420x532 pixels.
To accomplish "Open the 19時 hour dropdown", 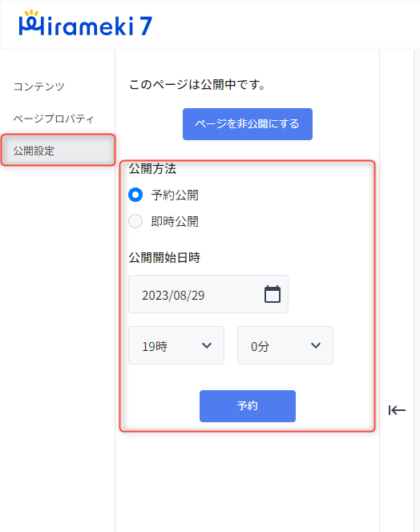I will [176, 345].
